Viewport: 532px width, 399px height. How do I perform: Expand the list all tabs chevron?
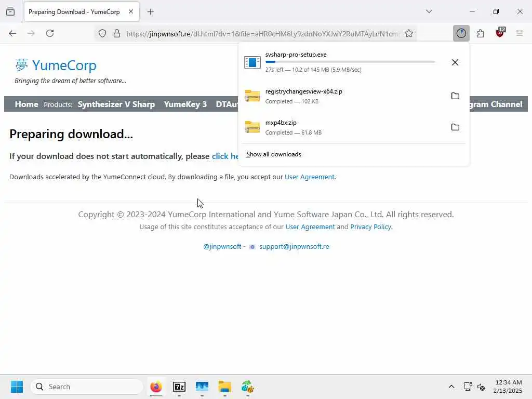pyautogui.click(x=429, y=11)
